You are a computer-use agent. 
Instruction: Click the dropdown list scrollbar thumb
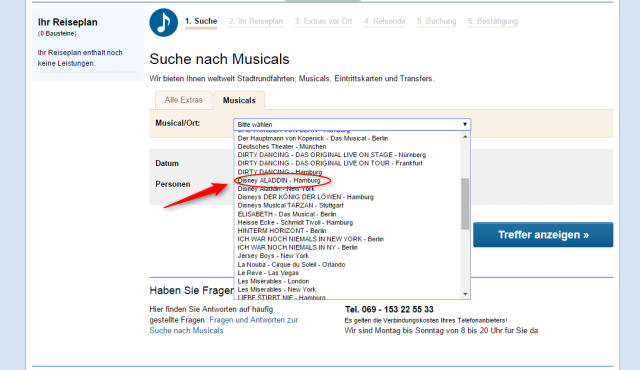pos(465,204)
